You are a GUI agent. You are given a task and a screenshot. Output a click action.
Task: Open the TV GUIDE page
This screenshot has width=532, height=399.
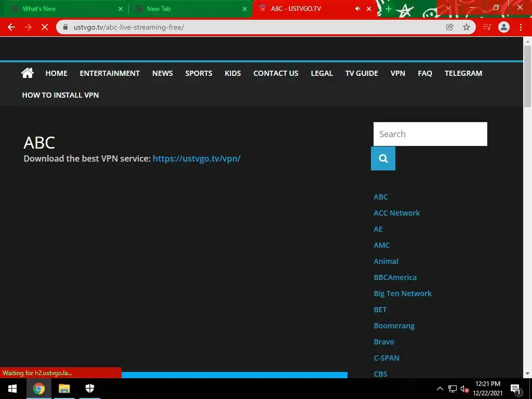point(362,73)
